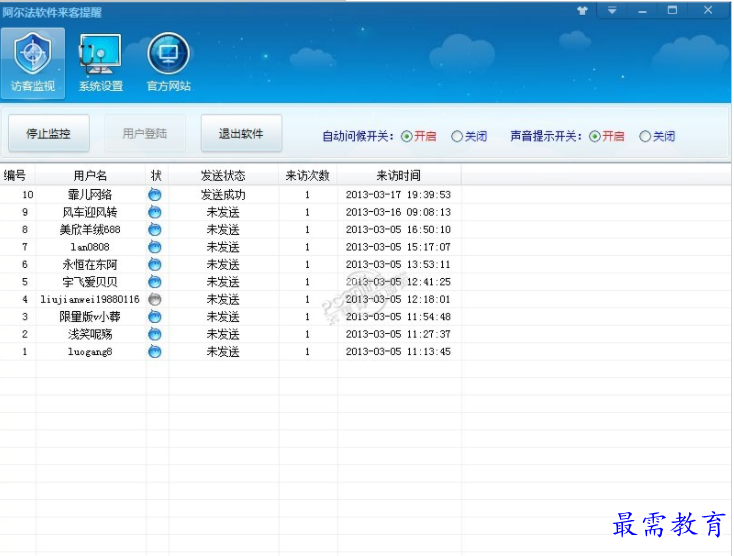Screen dimensions: 734x556
Task: Select user 美欣羊绒688
Action: (90, 230)
